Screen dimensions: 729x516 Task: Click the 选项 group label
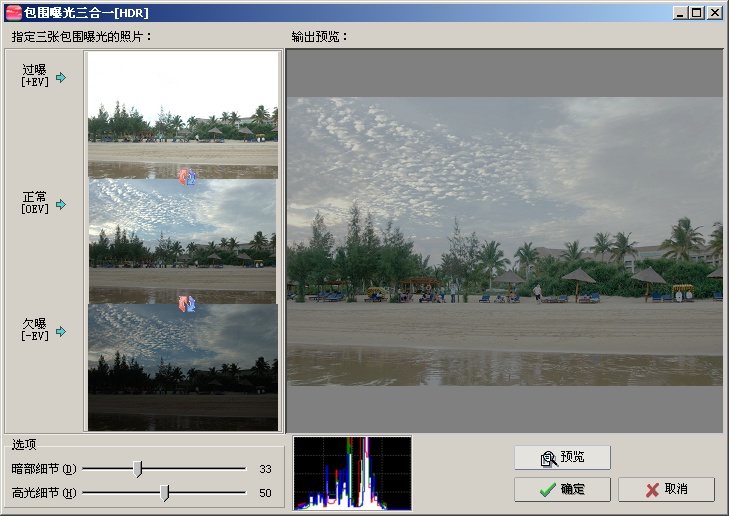24,444
